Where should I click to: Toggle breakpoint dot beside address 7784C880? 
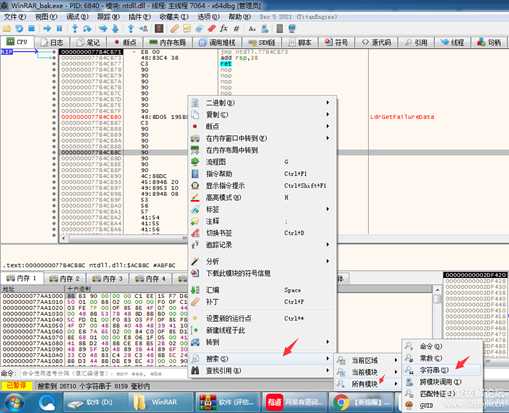(x=54, y=117)
